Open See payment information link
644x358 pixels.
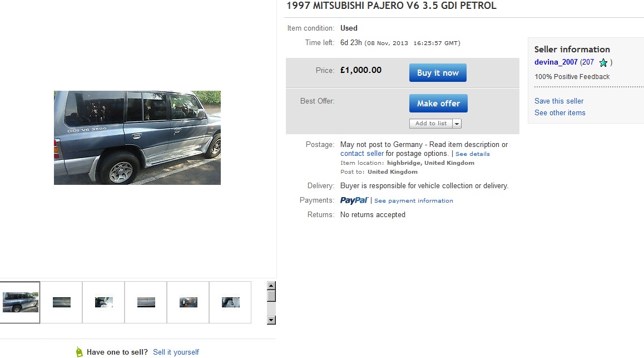point(413,201)
